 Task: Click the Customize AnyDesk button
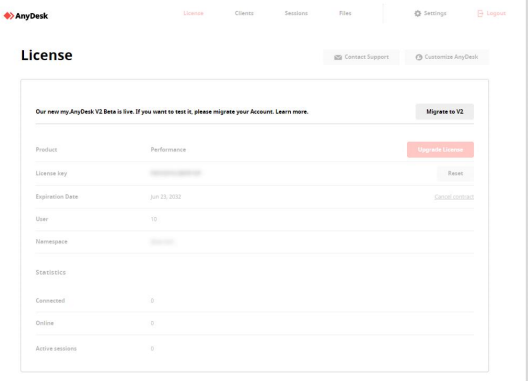[x=447, y=57]
